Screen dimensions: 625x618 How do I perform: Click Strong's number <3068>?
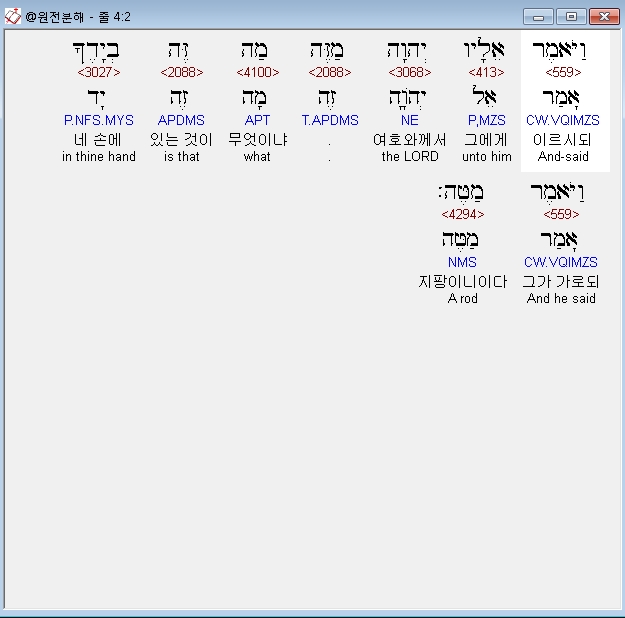pyautogui.click(x=410, y=72)
